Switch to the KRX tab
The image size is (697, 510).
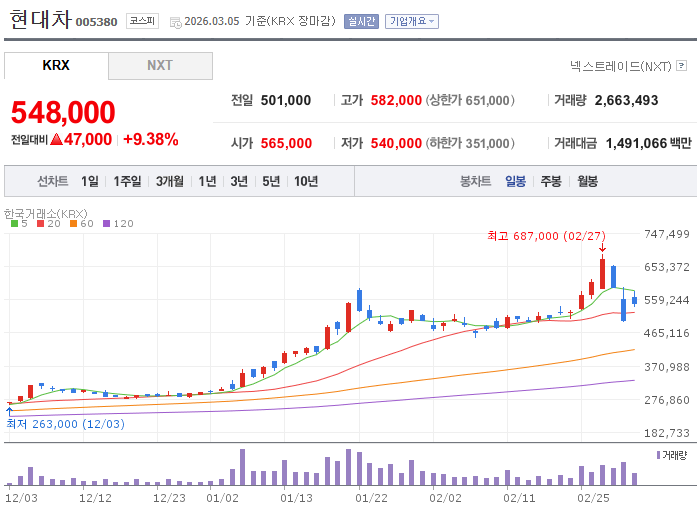[x=56, y=65]
